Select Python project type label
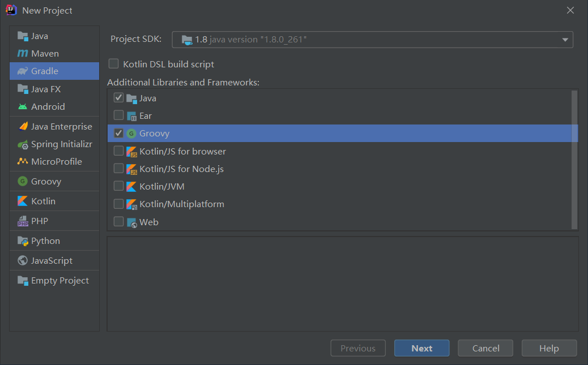This screenshot has height=365, width=588. [45, 241]
